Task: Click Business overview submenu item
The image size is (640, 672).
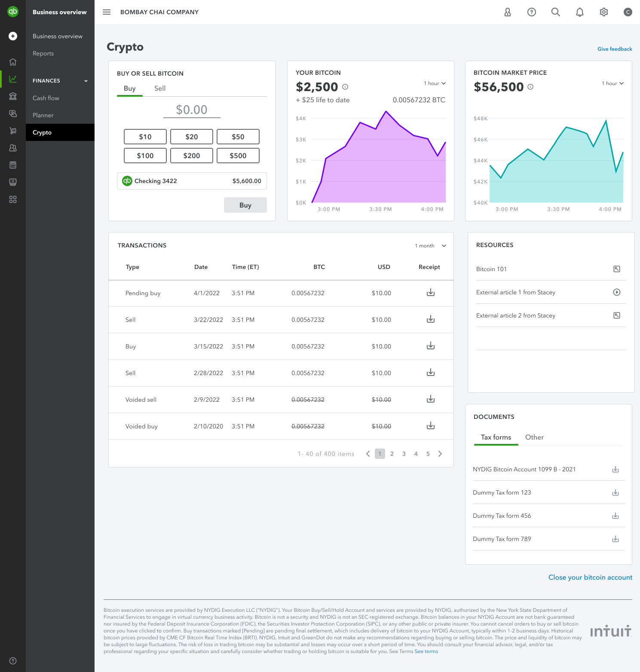Action: [58, 36]
